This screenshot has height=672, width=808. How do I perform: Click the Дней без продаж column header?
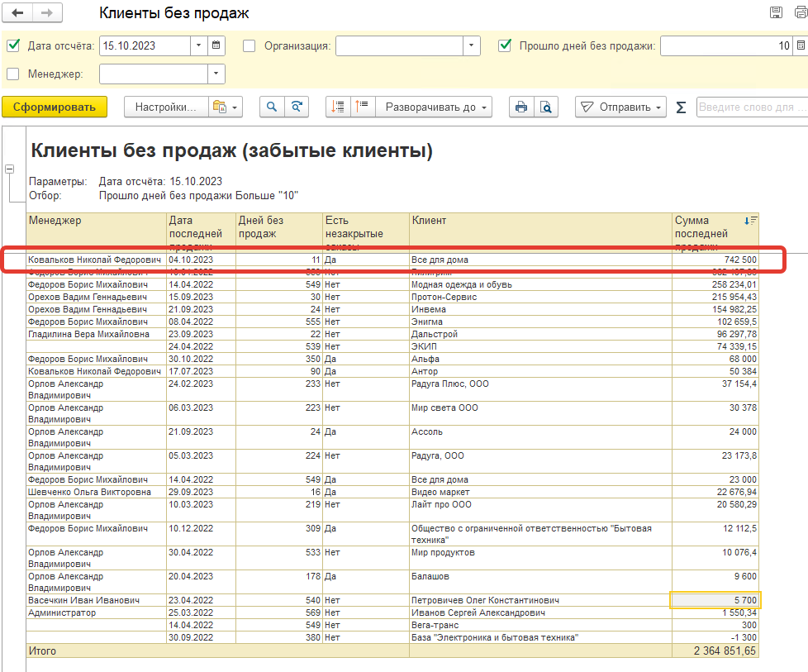279,231
